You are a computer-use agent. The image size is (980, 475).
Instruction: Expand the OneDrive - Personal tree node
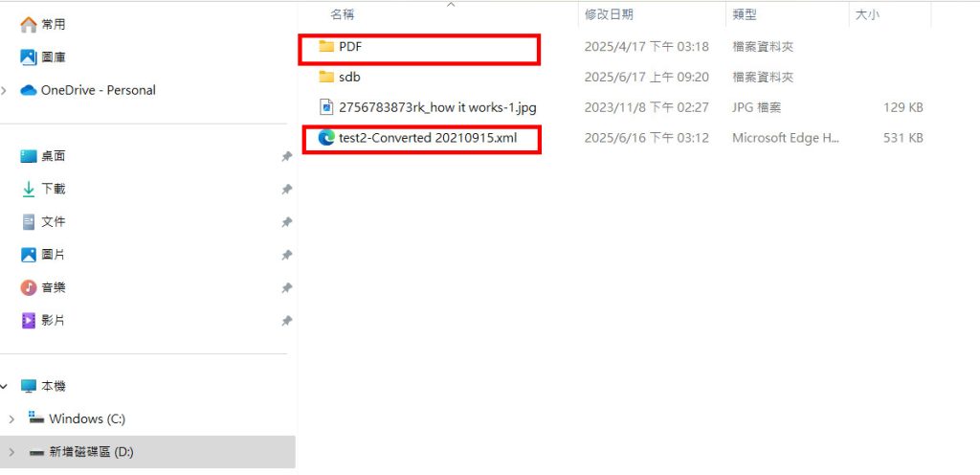pyautogui.click(x=5, y=91)
